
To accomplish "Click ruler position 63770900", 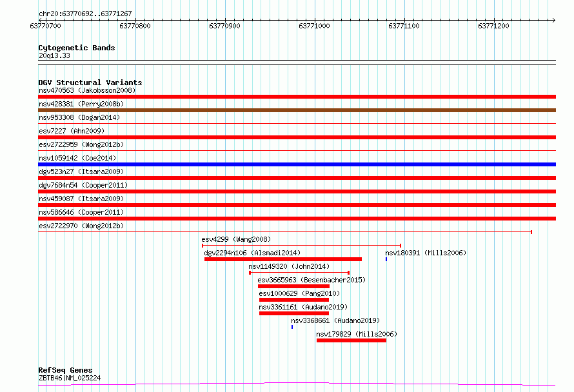I will pyautogui.click(x=224, y=26).
